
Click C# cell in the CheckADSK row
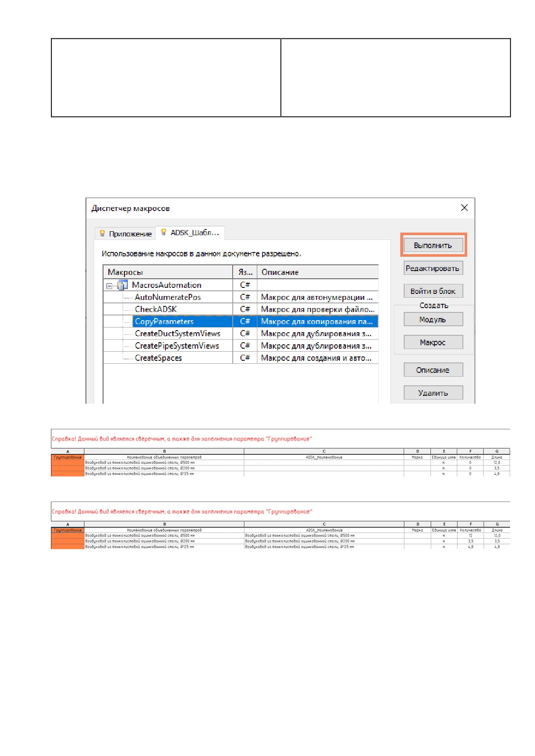tap(245, 309)
